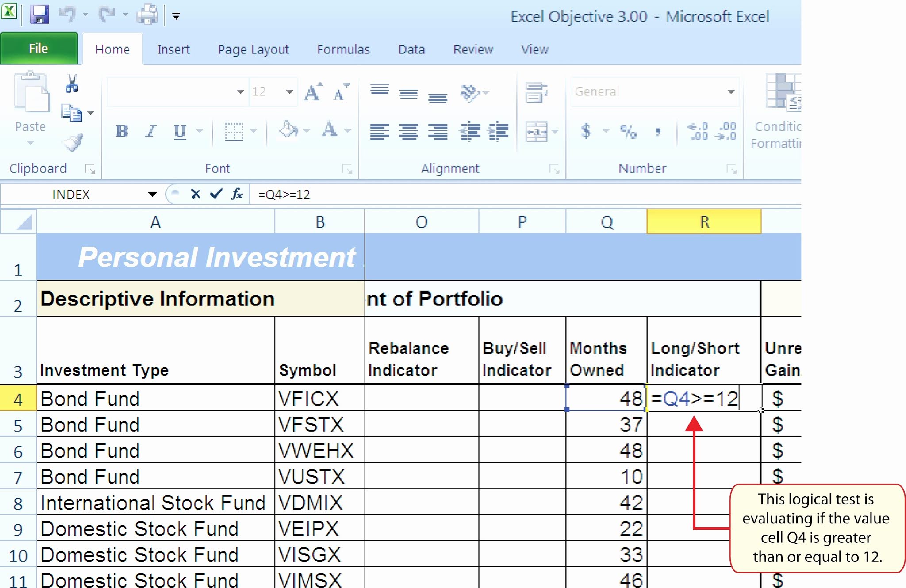Image resolution: width=906 pixels, height=588 pixels.
Task: Click the Decrease Decimal icon
Action: click(726, 131)
